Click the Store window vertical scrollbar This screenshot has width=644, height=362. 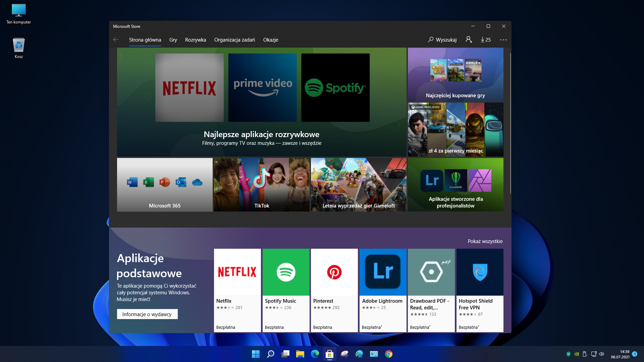tap(510, 123)
